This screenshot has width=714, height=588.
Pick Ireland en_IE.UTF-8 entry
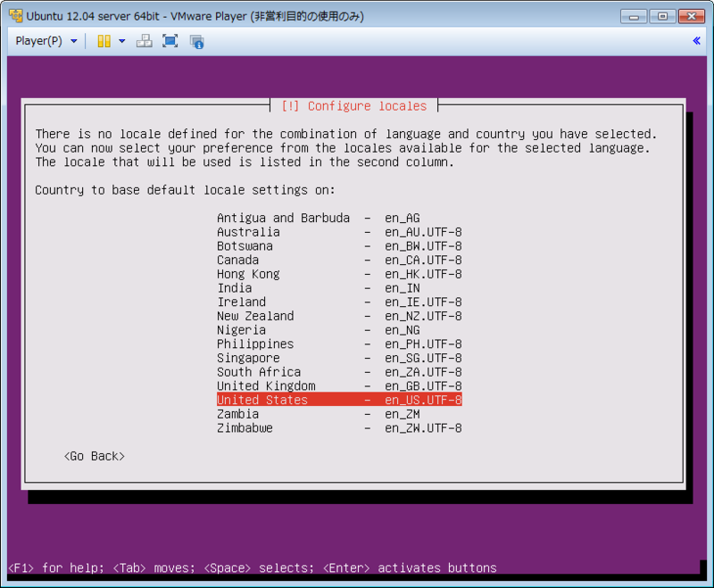[x=339, y=302]
